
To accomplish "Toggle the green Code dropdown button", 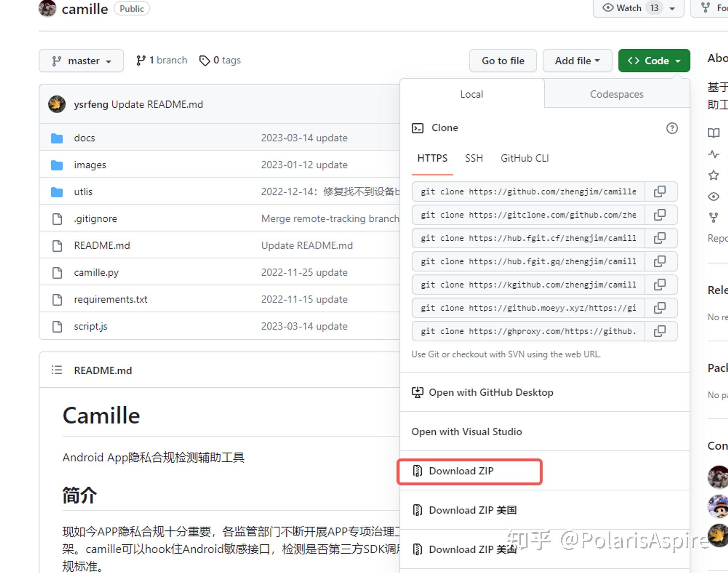I will pyautogui.click(x=654, y=60).
